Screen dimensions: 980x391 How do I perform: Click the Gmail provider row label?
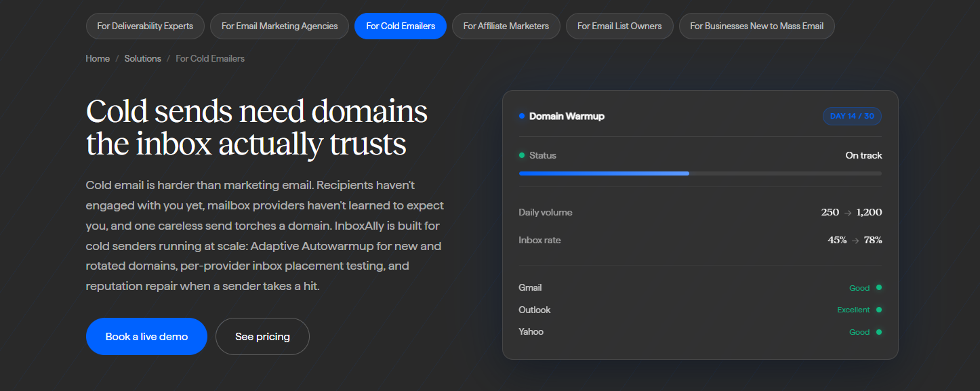[x=530, y=287]
